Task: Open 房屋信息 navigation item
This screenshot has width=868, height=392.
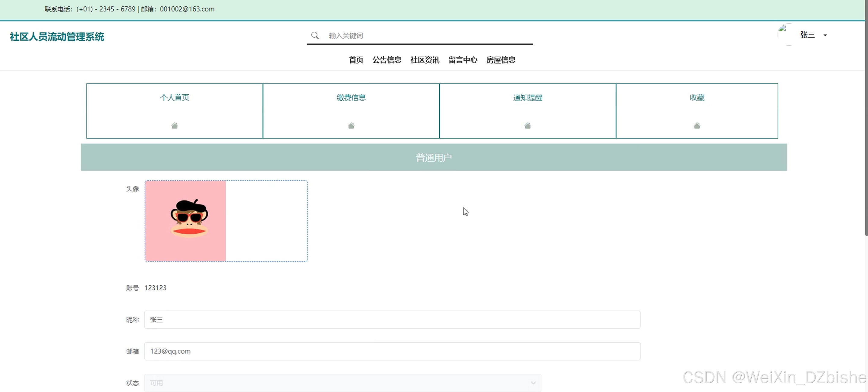Action: coord(501,60)
